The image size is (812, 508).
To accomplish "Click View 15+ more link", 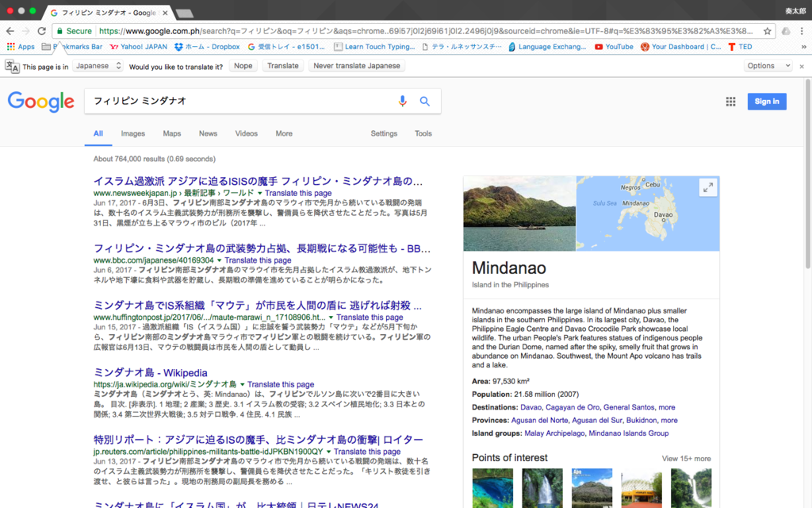I will pos(686,459).
